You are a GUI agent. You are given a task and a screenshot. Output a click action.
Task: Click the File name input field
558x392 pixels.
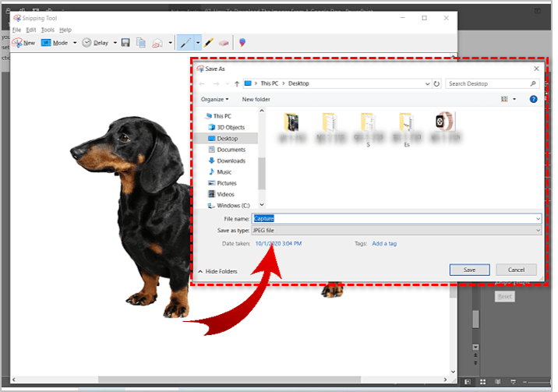[396, 219]
